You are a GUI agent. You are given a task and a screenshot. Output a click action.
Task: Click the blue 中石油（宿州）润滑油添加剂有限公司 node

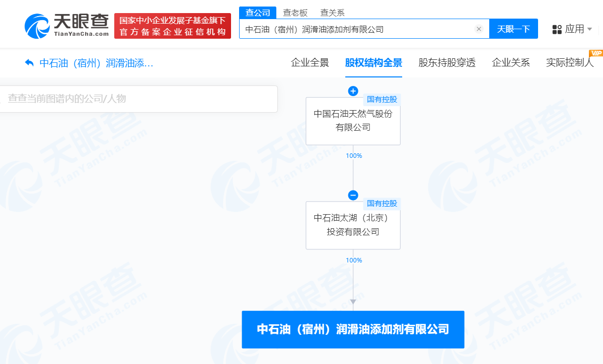pos(353,329)
